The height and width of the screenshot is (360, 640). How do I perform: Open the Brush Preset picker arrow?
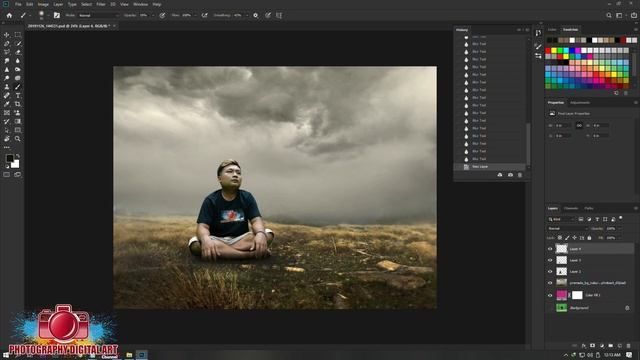[x=48, y=16]
